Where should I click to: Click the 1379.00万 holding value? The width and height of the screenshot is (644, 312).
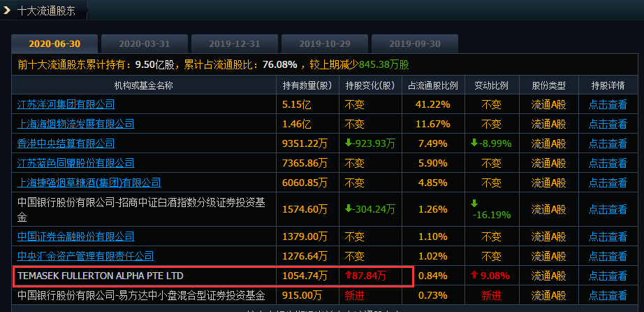click(x=305, y=237)
